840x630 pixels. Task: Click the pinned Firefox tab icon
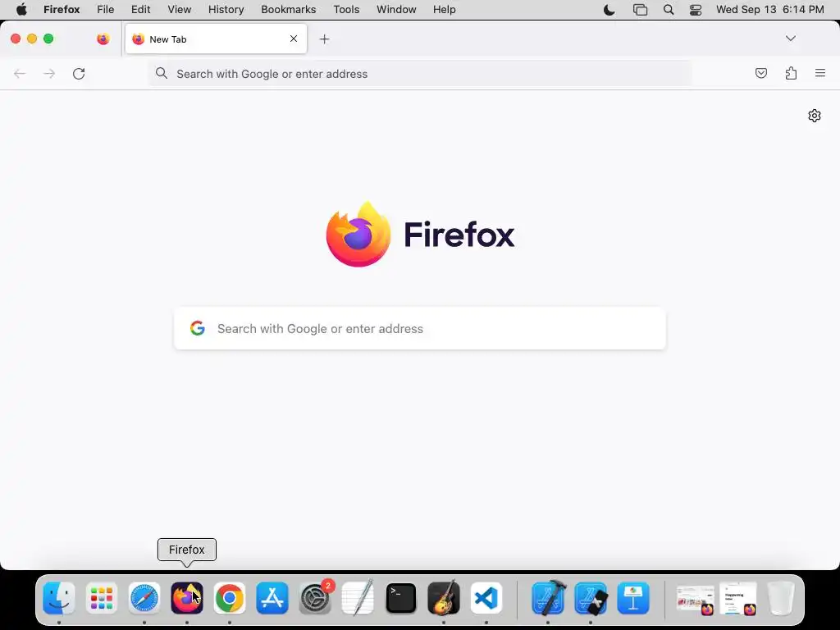tap(103, 39)
